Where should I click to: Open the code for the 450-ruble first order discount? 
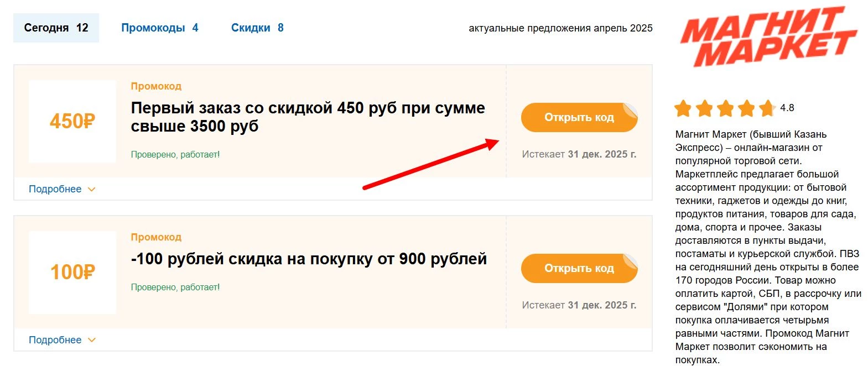pos(579,117)
